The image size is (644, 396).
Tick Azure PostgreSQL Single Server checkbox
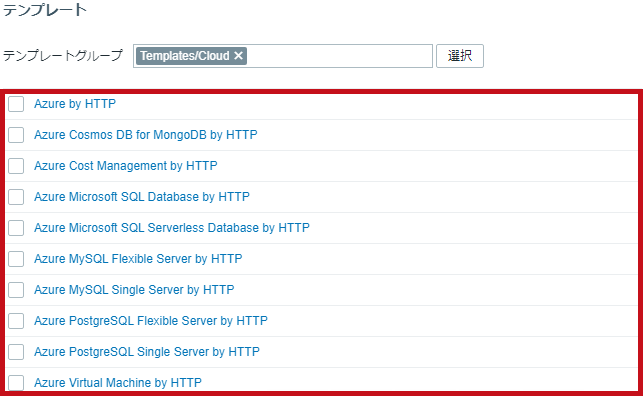click(x=16, y=352)
